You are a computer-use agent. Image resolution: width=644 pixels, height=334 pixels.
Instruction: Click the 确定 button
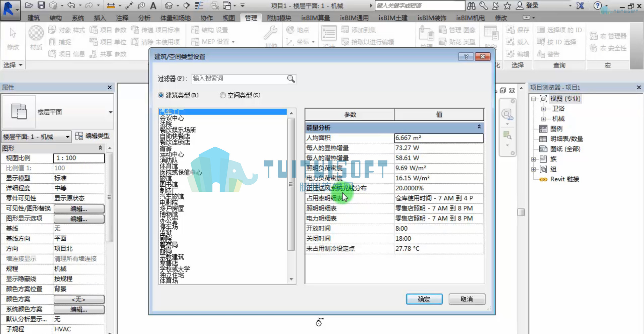(424, 299)
